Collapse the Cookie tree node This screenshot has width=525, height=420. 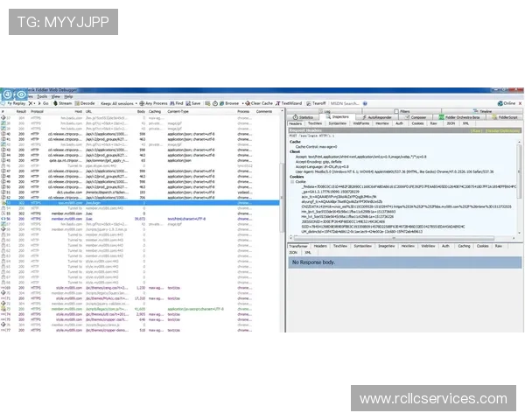tap(290, 180)
